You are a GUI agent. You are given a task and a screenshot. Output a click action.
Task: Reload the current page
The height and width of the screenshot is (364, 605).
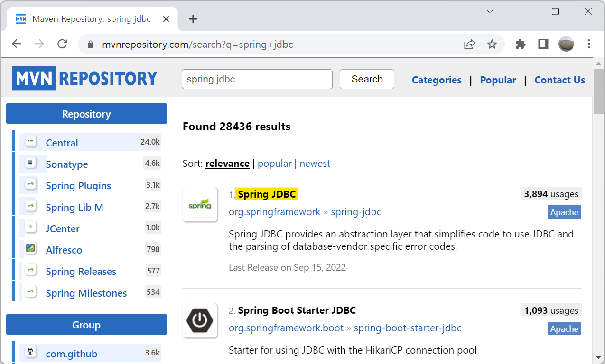click(x=62, y=44)
